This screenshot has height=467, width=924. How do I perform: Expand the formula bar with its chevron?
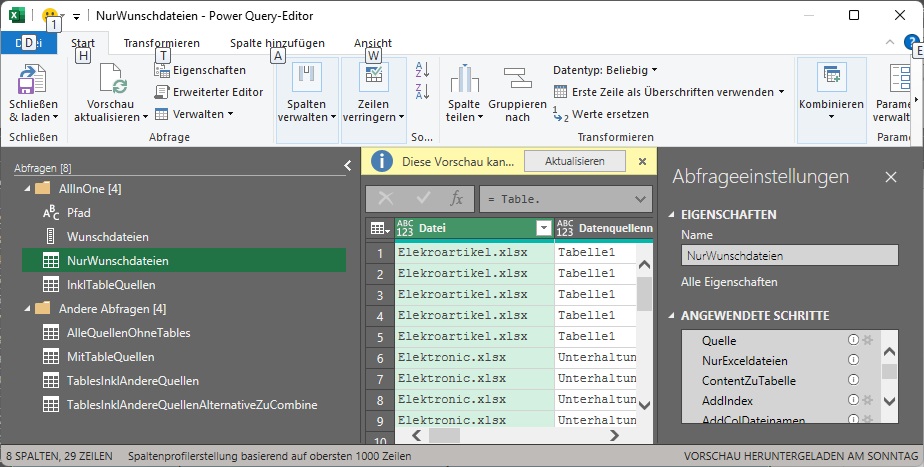(641, 199)
